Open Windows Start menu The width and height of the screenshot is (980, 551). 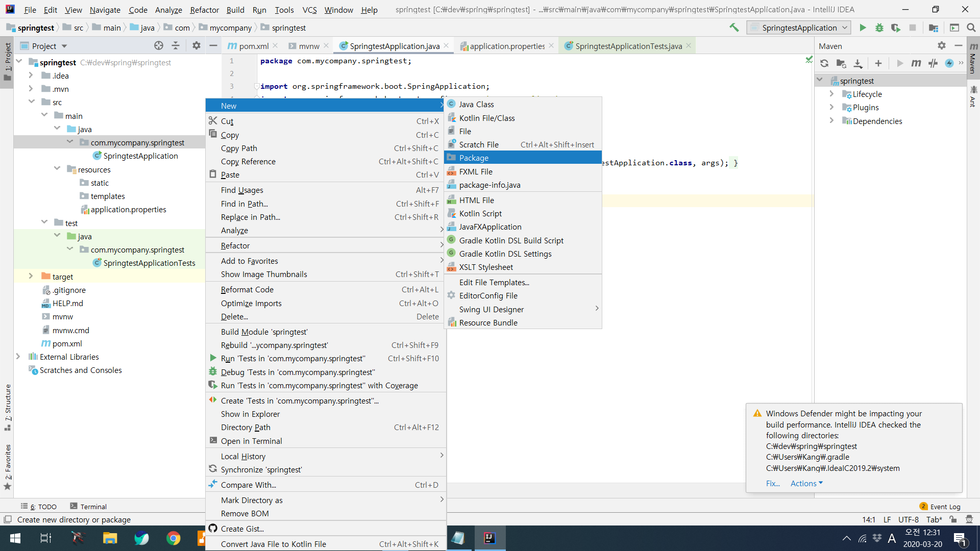[15, 538]
